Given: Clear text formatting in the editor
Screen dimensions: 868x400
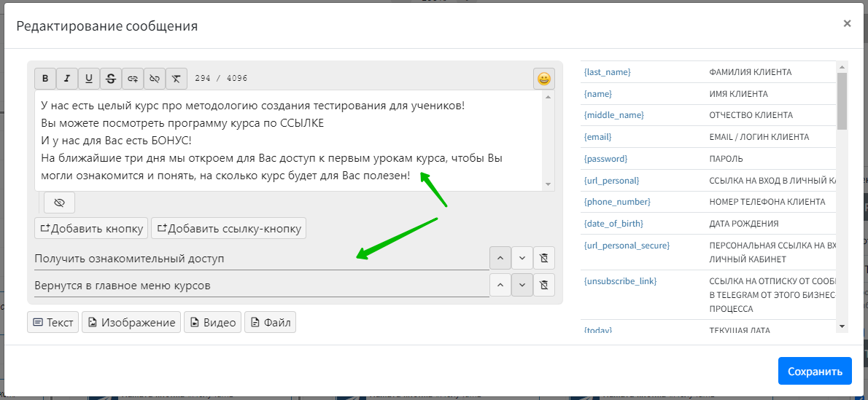Looking at the screenshot, I should coord(177,79).
